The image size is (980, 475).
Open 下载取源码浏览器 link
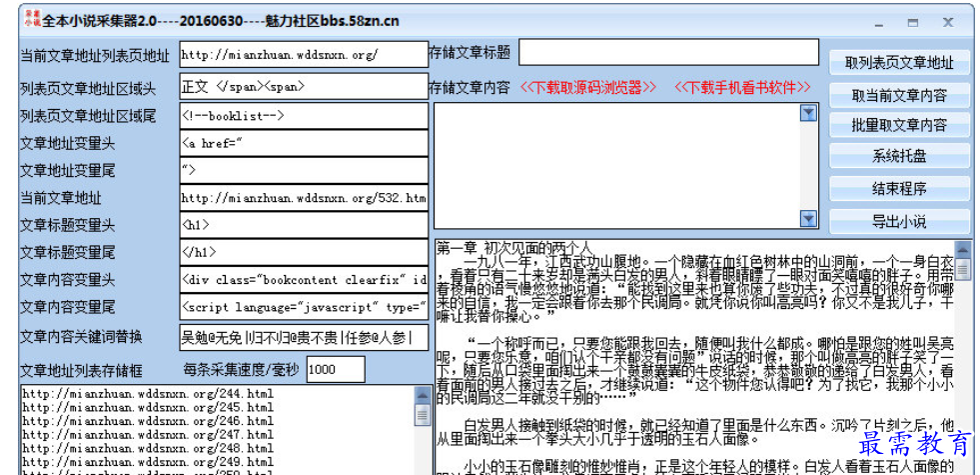588,87
